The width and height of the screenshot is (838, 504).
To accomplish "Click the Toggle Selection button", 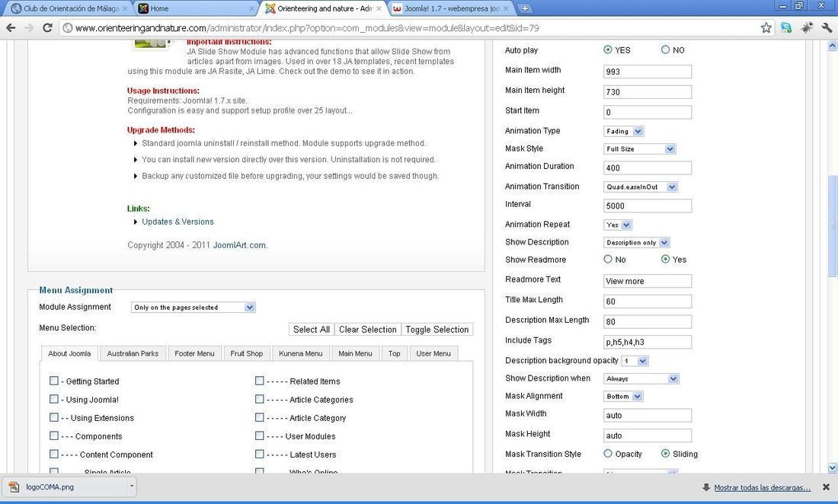I will [437, 330].
